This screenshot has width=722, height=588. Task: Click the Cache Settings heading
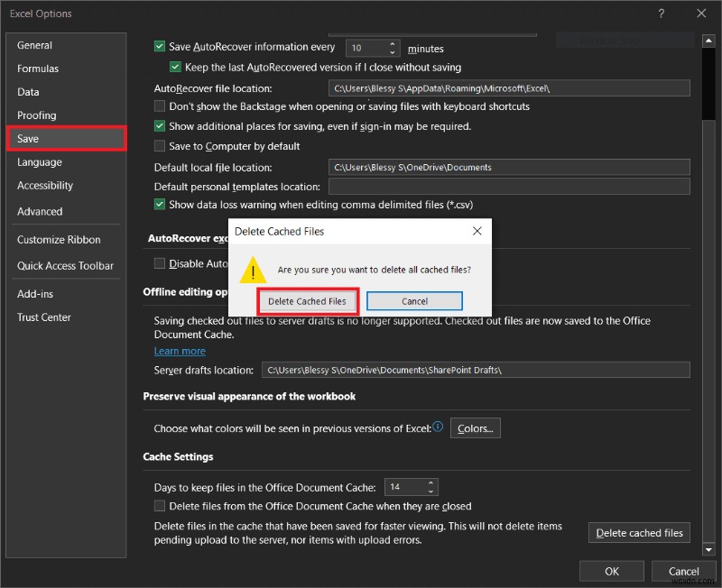pos(178,457)
